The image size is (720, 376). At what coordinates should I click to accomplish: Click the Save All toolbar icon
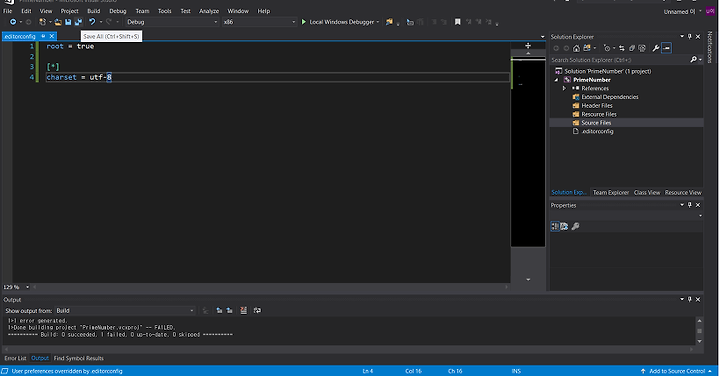[79, 22]
